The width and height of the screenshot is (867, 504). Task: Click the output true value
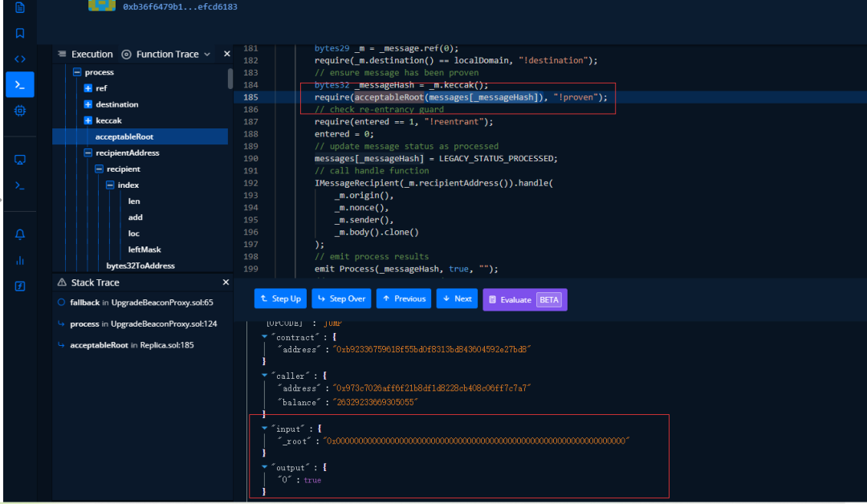click(x=312, y=480)
